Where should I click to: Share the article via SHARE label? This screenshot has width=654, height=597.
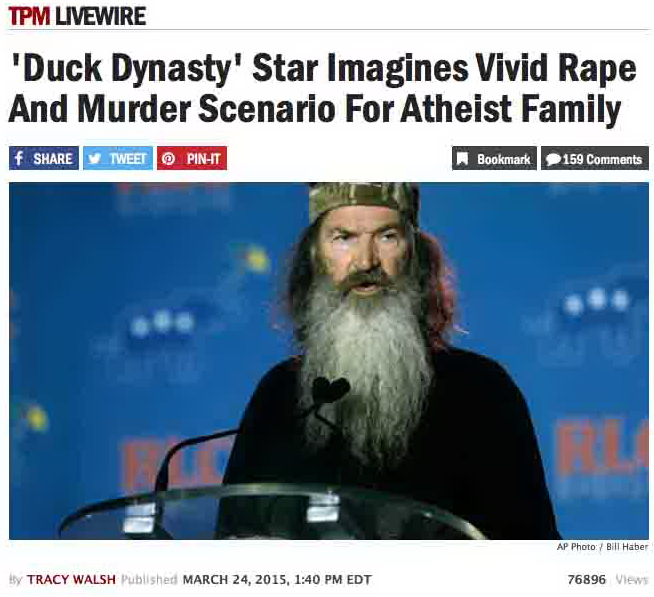53,159
